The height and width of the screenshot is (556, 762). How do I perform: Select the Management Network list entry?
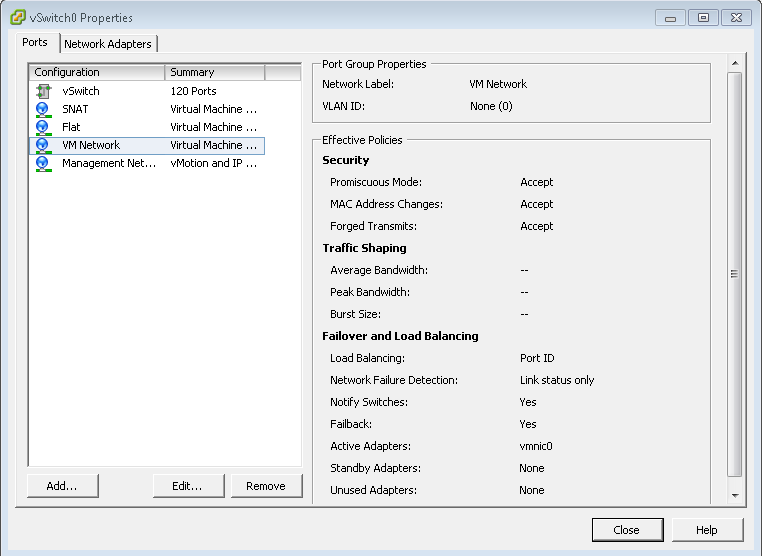pyautogui.click(x=108, y=163)
